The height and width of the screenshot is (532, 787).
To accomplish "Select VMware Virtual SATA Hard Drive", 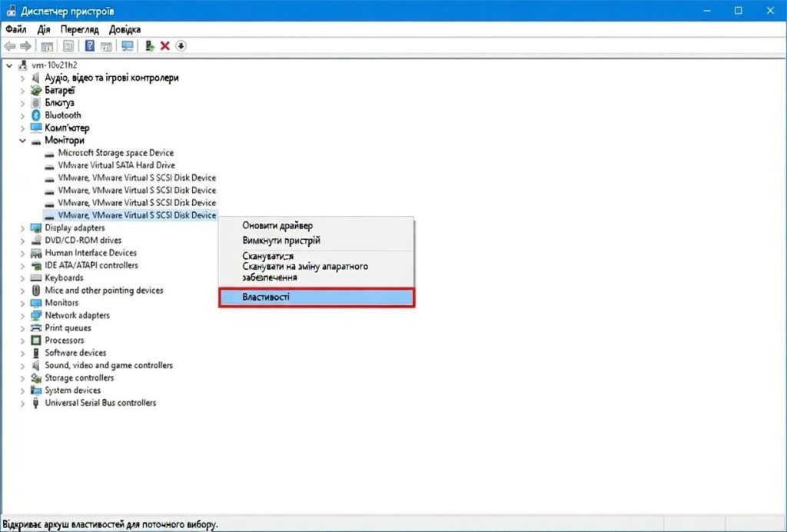I will pos(116,165).
